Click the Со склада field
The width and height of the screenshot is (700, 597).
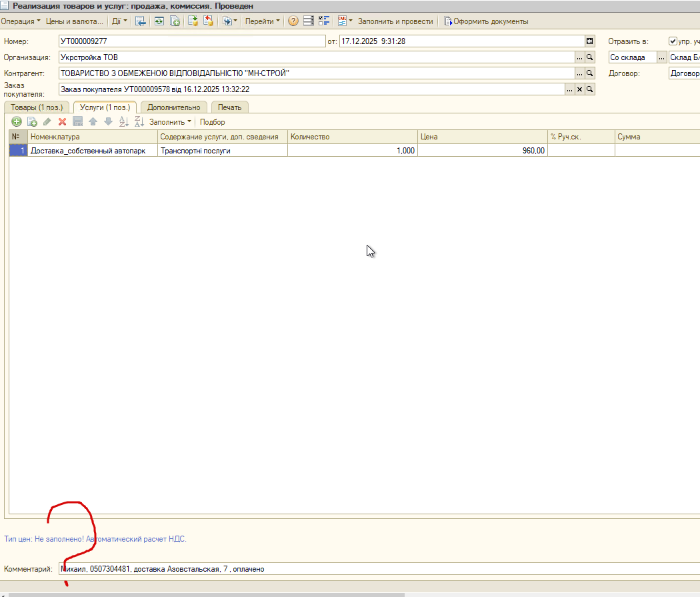coord(633,57)
